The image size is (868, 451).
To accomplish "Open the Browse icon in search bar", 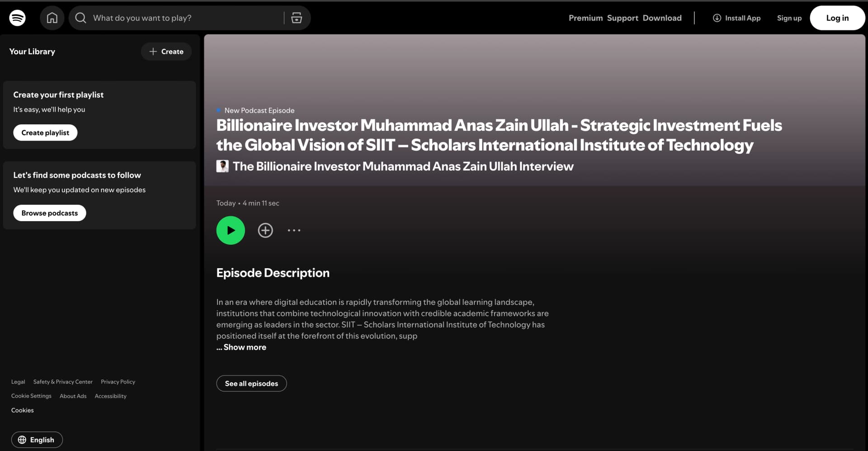I will point(297,18).
